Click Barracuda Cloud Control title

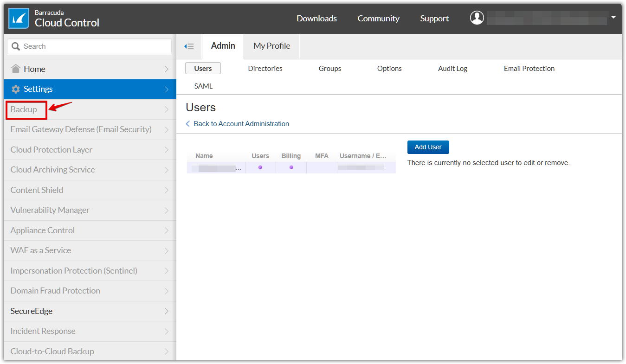[67, 19]
